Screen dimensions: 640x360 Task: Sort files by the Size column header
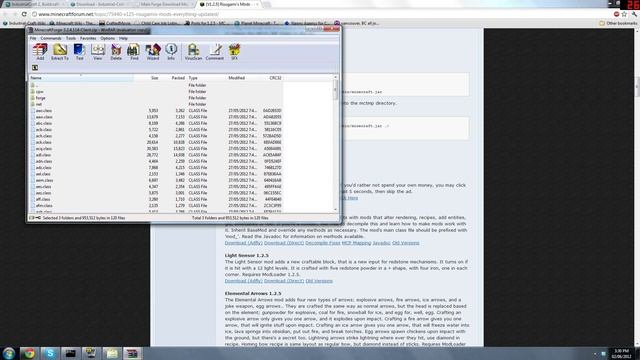tap(146, 78)
